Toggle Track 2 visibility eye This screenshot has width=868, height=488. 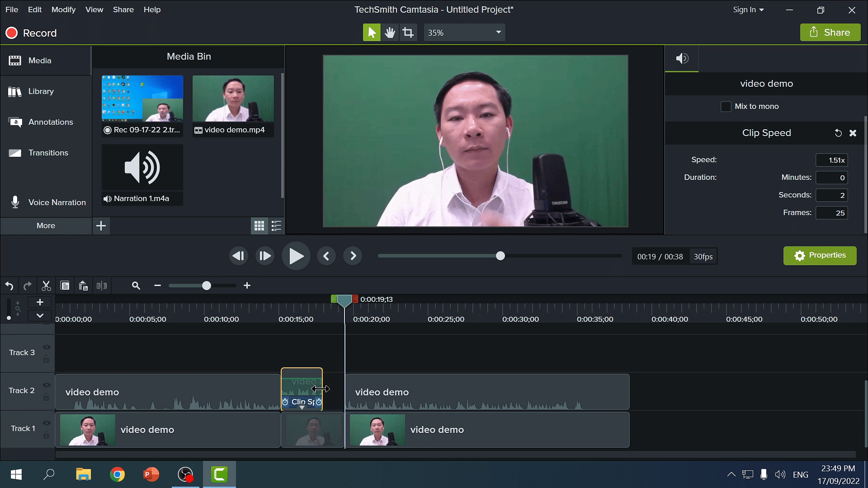(x=46, y=385)
